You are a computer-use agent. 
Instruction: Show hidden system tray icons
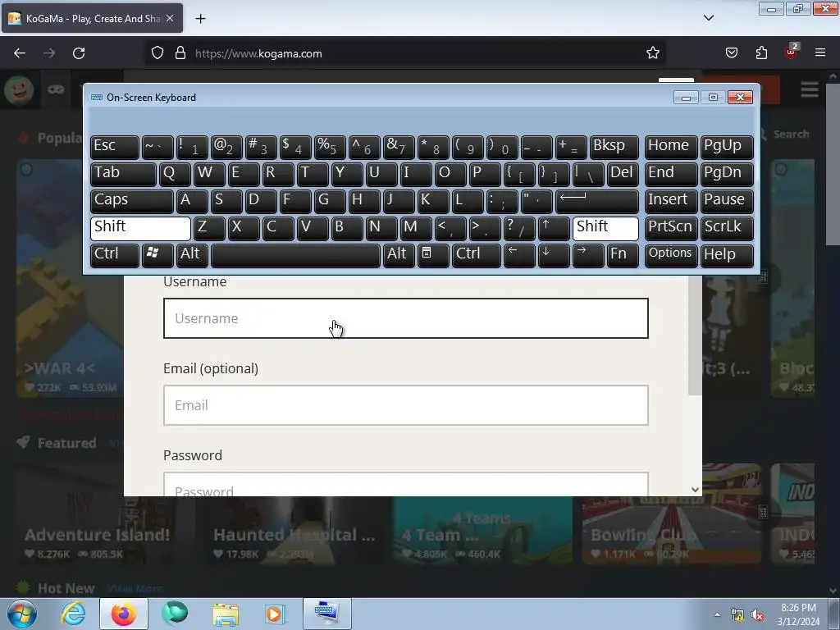[x=717, y=614]
